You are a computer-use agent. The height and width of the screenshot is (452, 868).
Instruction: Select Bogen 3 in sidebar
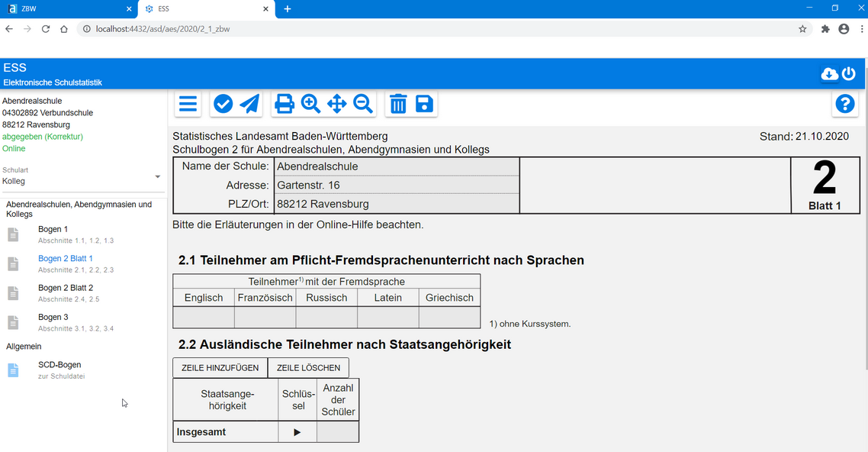pos(53,317)
